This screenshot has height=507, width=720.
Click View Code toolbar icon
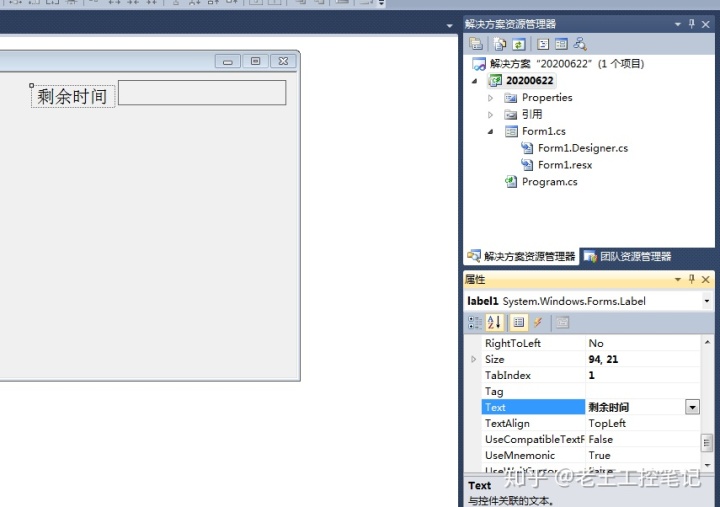tap(543, 44)
